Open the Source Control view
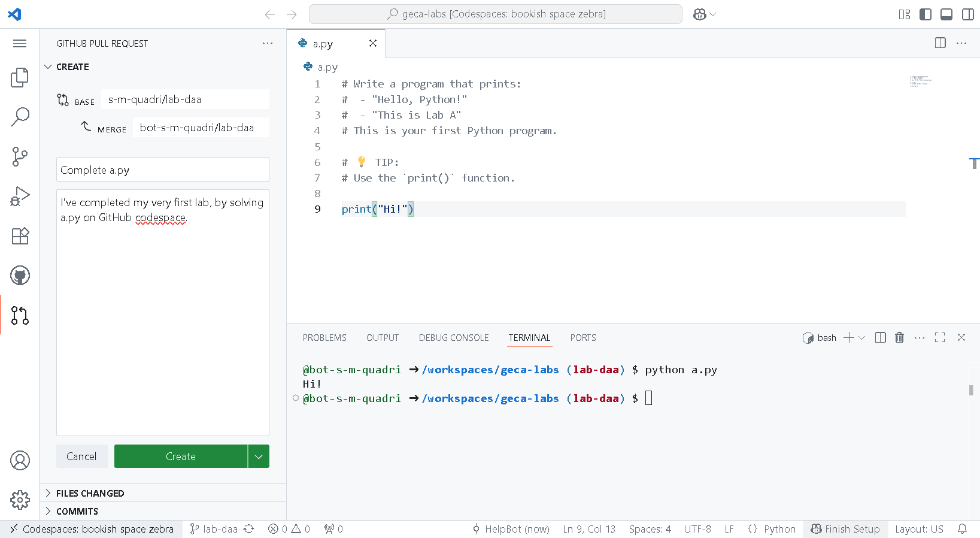Screen dimensions: 980x538 pos(20,157)
